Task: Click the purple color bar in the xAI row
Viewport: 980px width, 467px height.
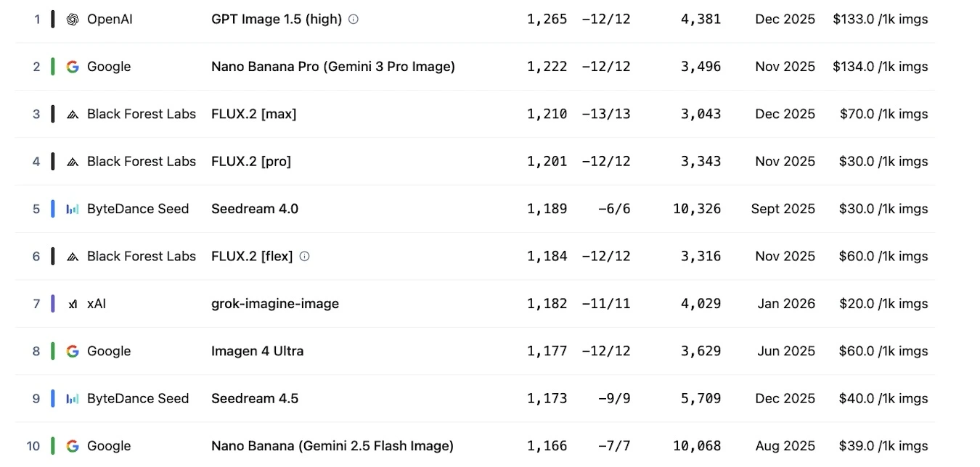Action: pos(53,304)
